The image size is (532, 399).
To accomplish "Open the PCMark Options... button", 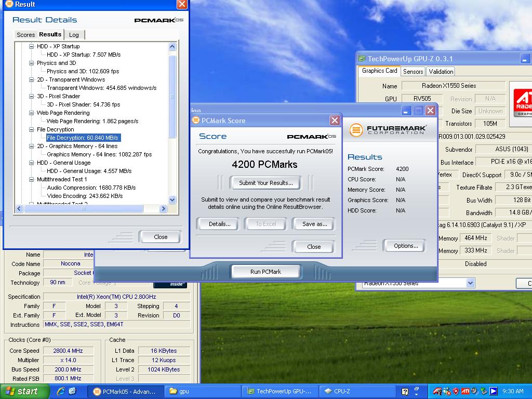I will coord(405,246).
